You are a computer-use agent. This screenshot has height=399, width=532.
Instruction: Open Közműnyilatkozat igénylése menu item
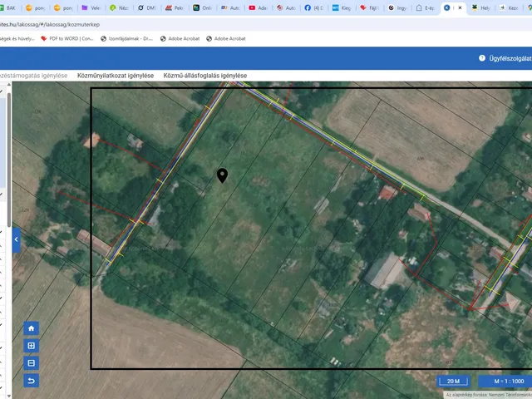coord(116,76)
